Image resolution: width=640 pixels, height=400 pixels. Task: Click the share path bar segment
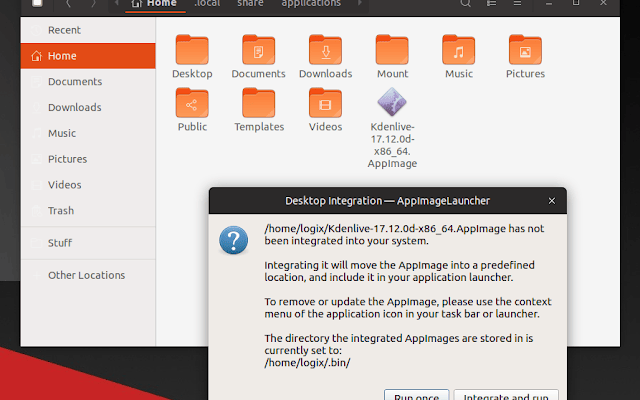[250, 4]
